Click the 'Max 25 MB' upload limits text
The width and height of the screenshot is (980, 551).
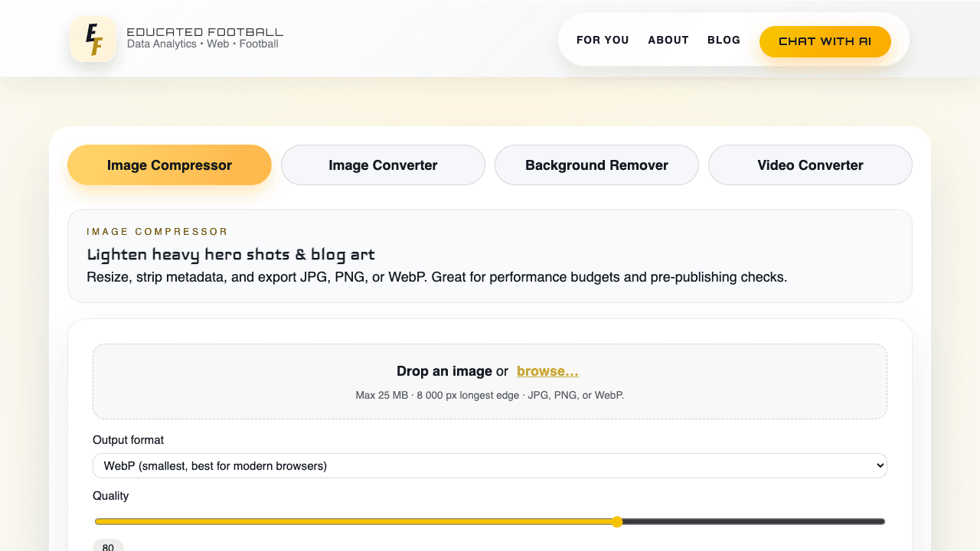pos(490,396)
